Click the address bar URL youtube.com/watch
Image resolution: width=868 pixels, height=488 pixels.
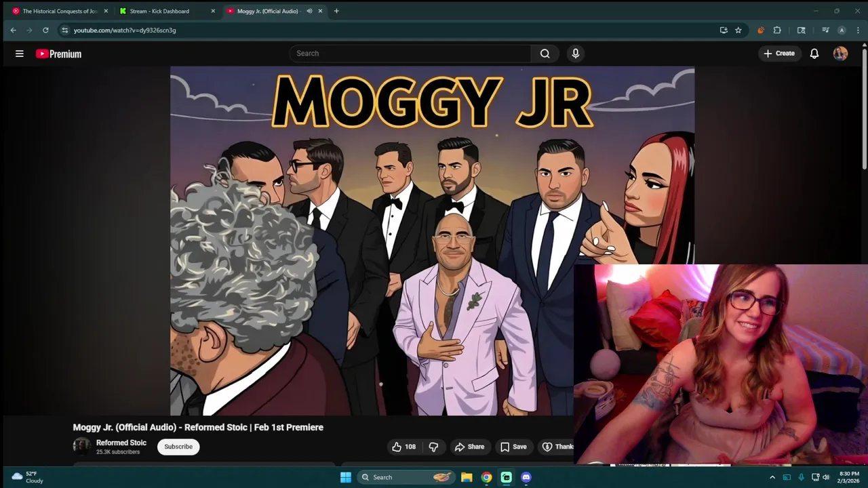[125, 30]
